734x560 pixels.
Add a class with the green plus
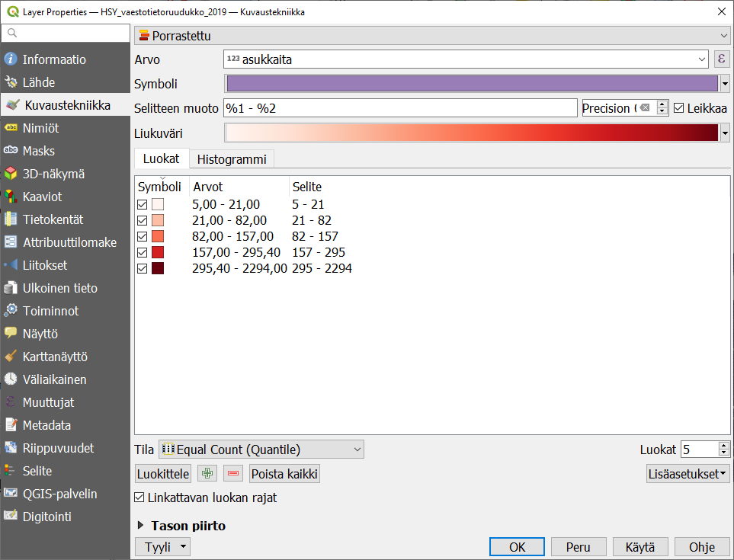207,473
